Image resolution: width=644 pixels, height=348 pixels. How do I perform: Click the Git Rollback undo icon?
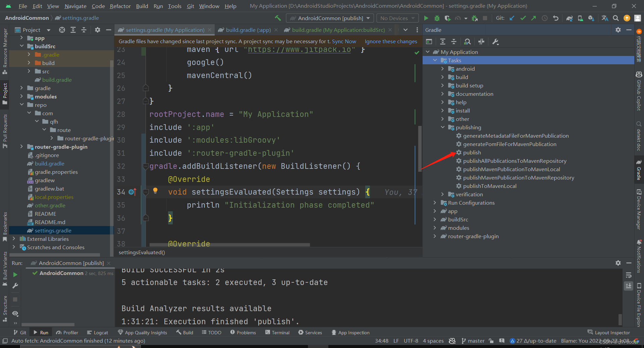pyautogui.click(x=556, y=18)
